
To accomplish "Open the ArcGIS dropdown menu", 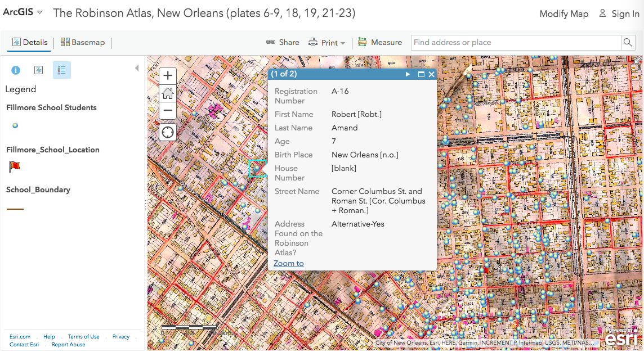I will click(23, 12).
